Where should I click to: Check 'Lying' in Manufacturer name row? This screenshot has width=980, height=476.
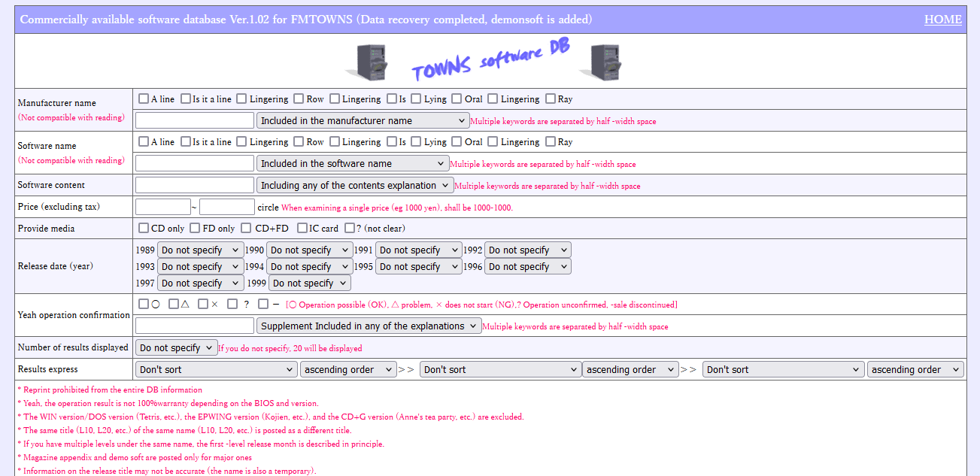pos(417,99)
